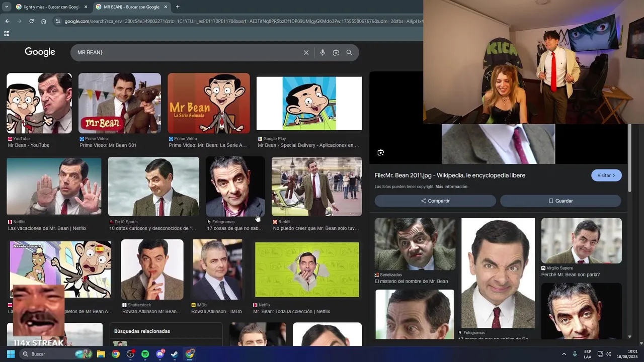
Task: Click the taskbar 'Buscar' search box
Action: [56, 354]
